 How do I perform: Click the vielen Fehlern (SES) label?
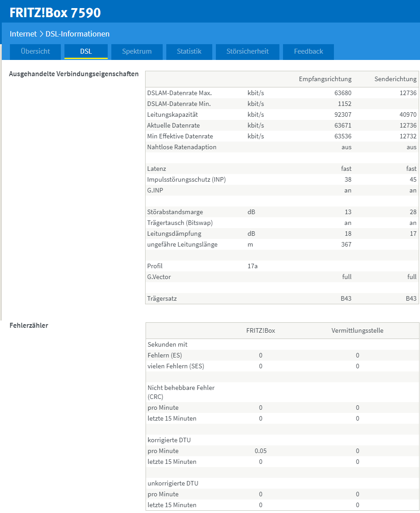point(176,366)
